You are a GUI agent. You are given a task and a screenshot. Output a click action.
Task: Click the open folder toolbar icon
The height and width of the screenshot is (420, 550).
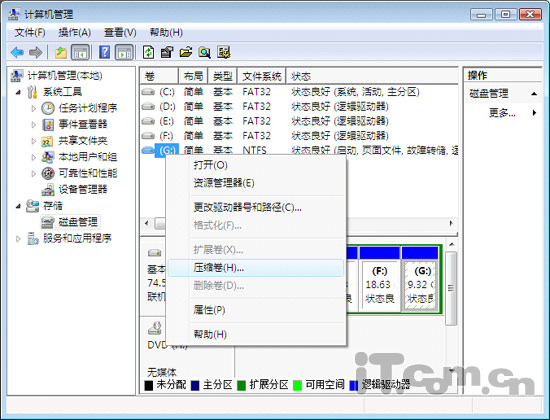(186, 53)
